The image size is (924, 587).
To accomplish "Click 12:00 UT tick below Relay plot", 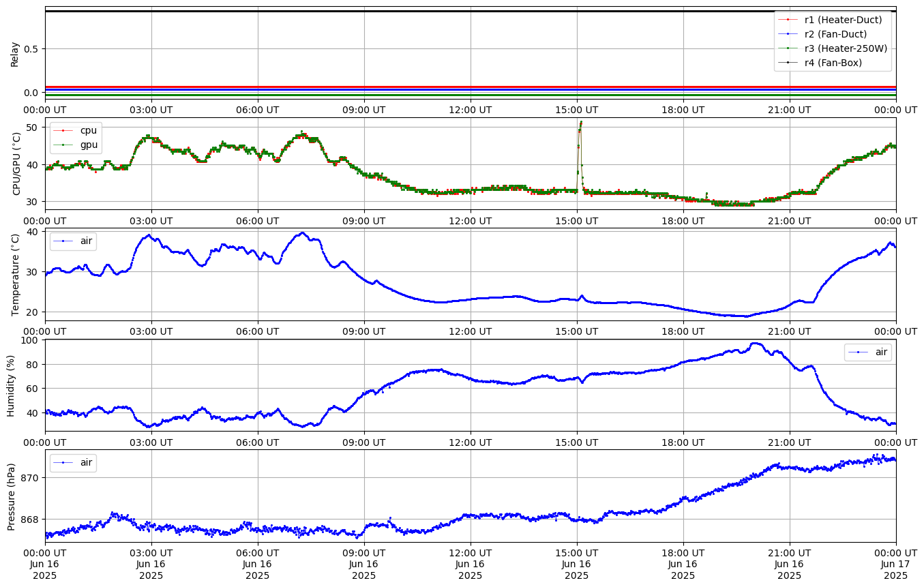I will [x=471, y=109].
